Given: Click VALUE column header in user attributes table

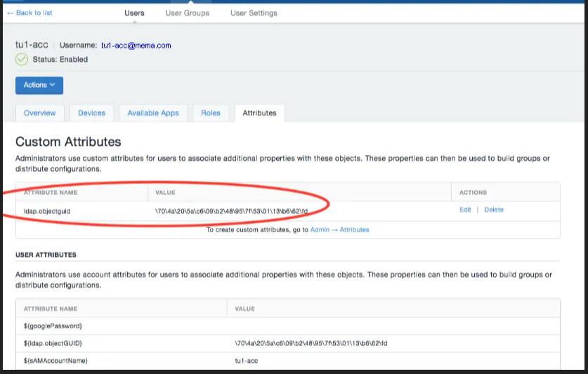Looking at the screenshot, I should point(245,309).
